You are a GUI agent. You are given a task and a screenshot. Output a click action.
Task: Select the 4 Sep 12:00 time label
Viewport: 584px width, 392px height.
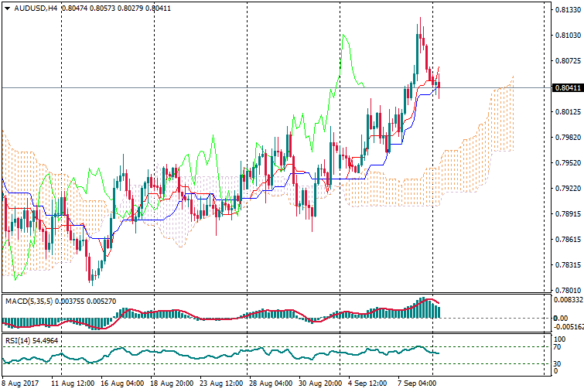[368, 382]
